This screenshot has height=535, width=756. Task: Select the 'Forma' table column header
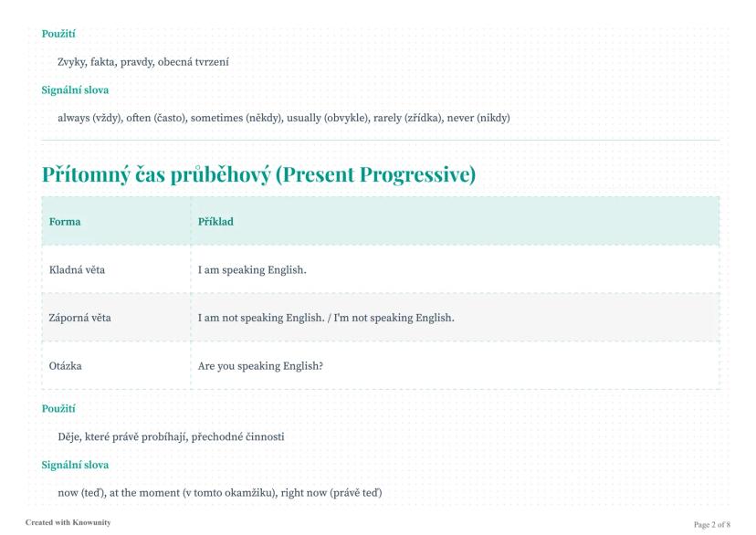(65, 221)
